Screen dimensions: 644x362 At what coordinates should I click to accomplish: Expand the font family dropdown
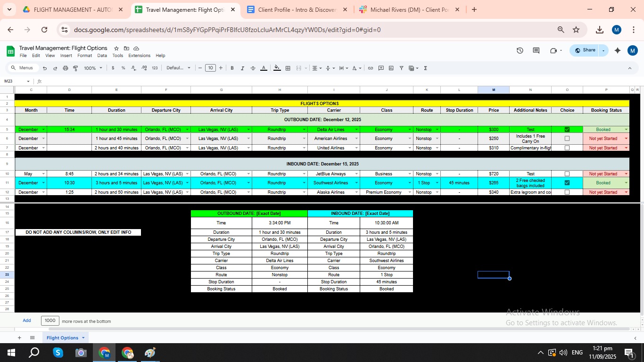[x=178, y=68]
